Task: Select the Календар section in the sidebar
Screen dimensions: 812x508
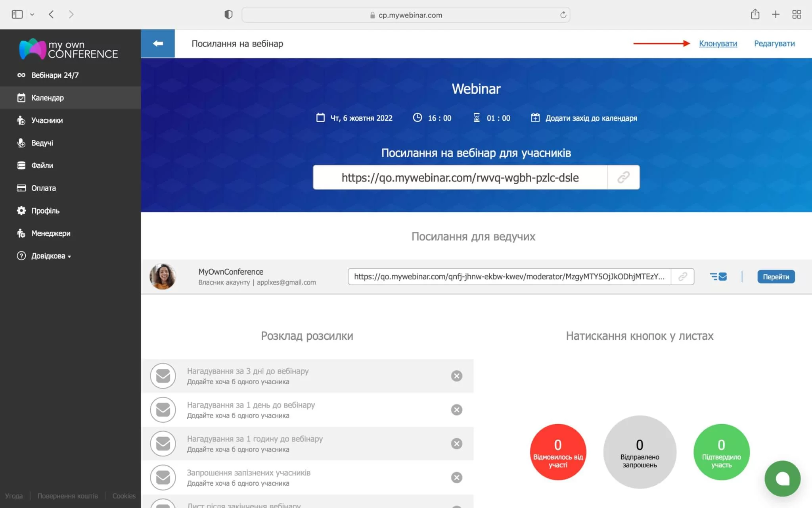Action: click(47, 98)
